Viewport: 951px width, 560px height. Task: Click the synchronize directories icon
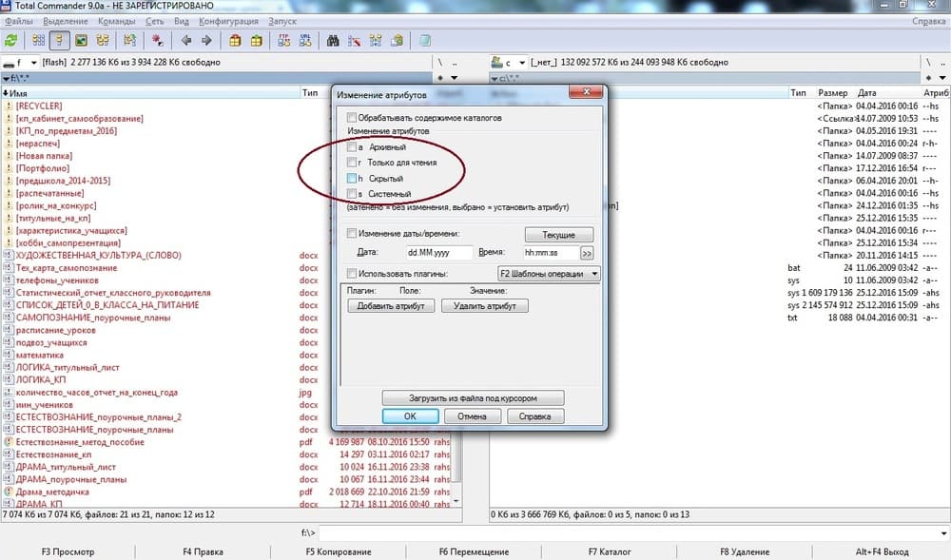tap(376, 41)
